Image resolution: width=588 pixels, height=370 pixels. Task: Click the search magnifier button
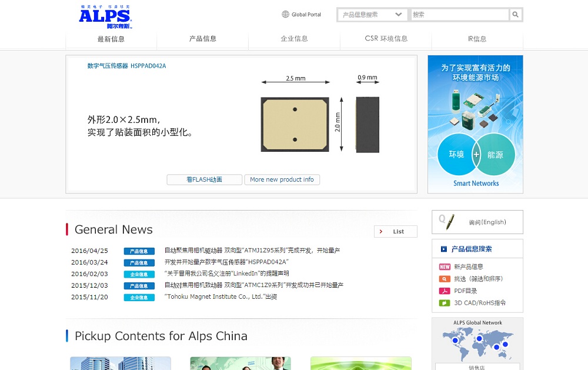pyautogui.click(x=515, y=15)
